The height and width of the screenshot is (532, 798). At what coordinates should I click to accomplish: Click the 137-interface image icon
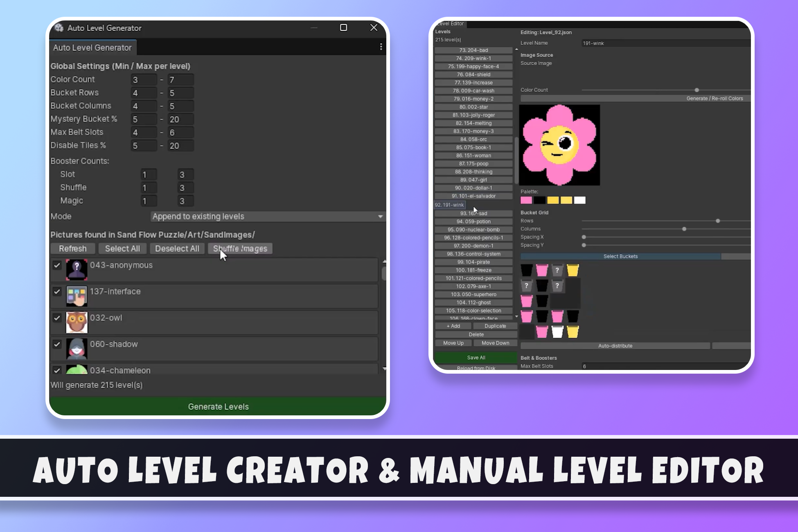click(77, 296)
